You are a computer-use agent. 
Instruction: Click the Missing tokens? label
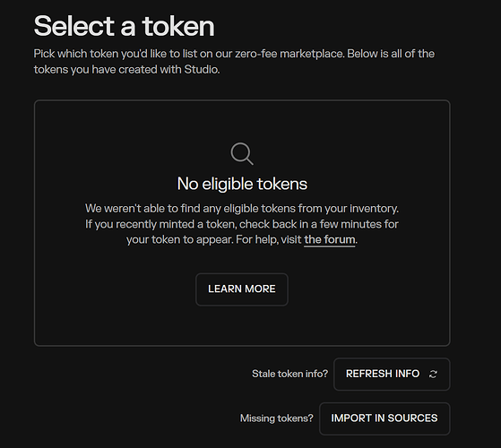pos(277,418)
